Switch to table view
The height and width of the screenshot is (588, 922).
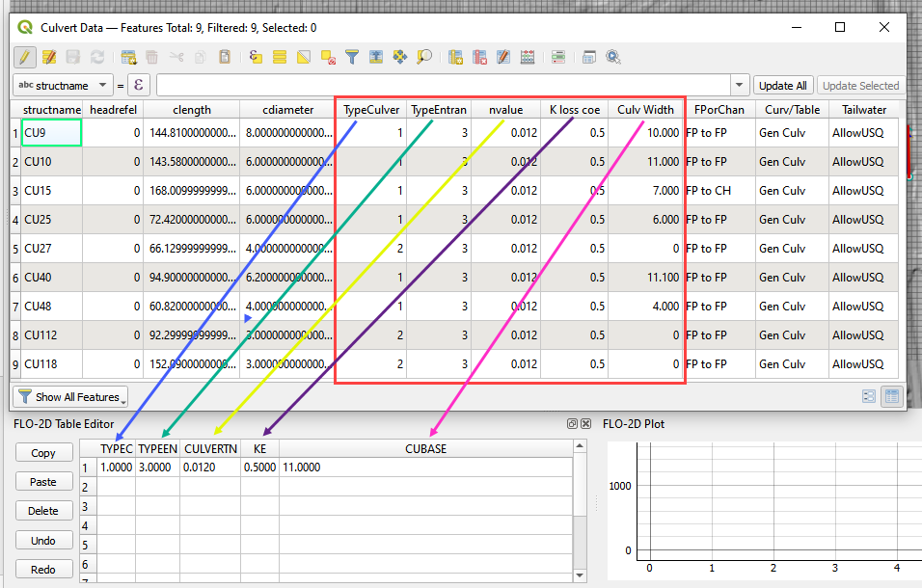tap(892, 396)
